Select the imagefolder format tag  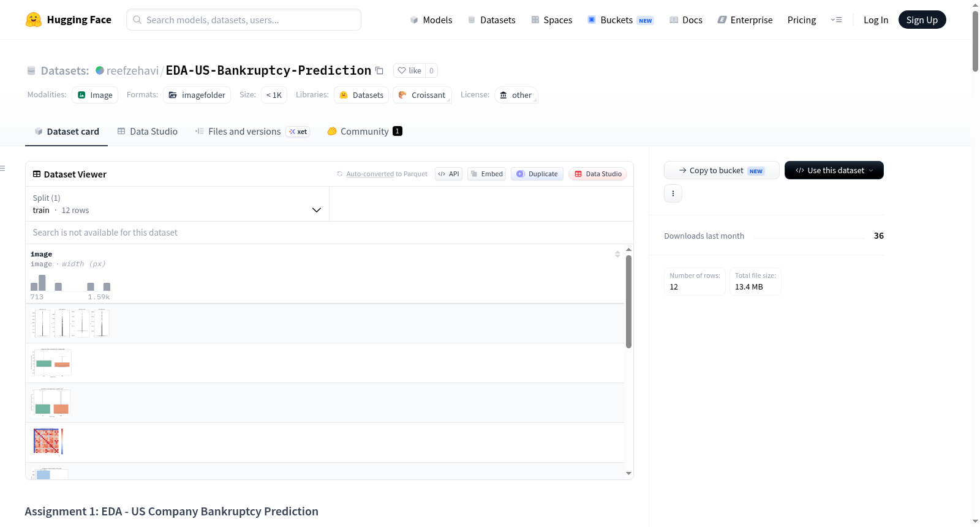pyautogui.click(x=197, y=95)
